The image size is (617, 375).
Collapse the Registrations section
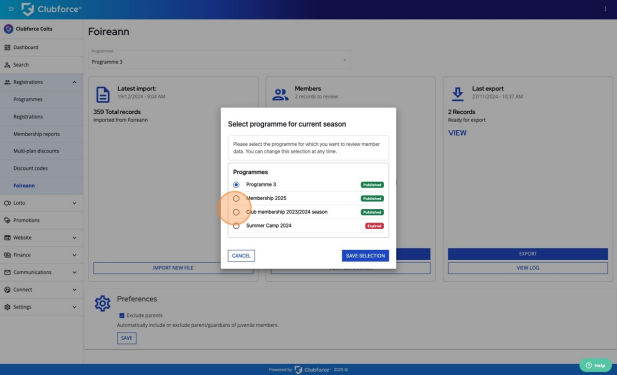coord(74,82)
